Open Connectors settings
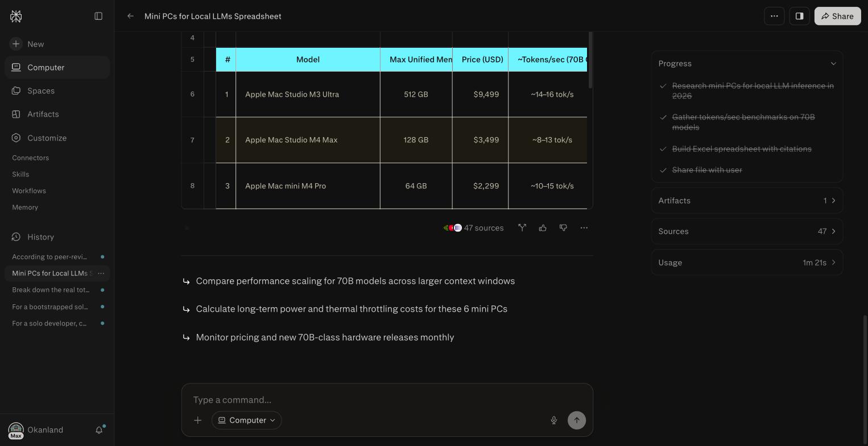 point(31,158)
